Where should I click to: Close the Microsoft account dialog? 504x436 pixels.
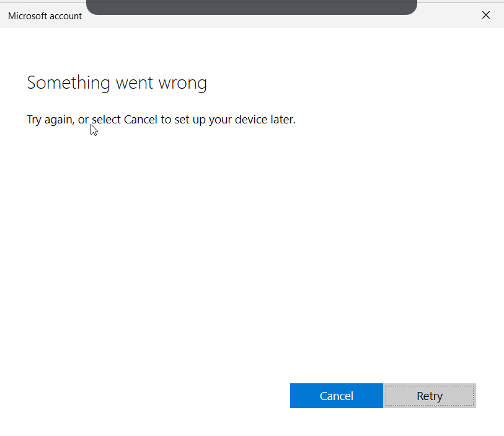click(x=485, y=15)
